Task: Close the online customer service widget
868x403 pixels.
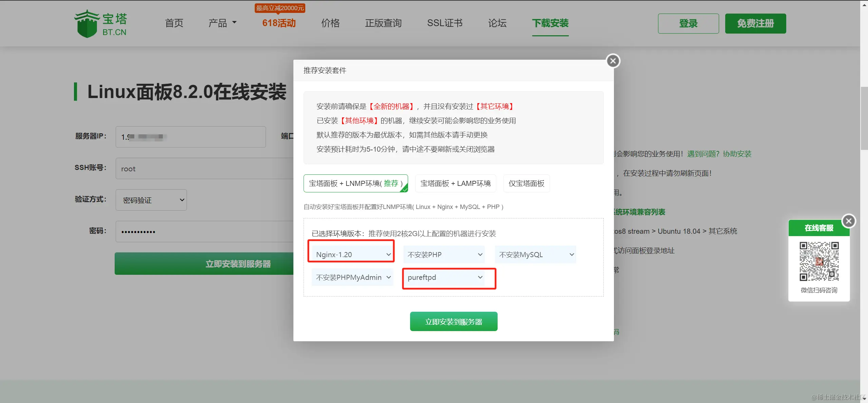Action: (x=848, y=221)
